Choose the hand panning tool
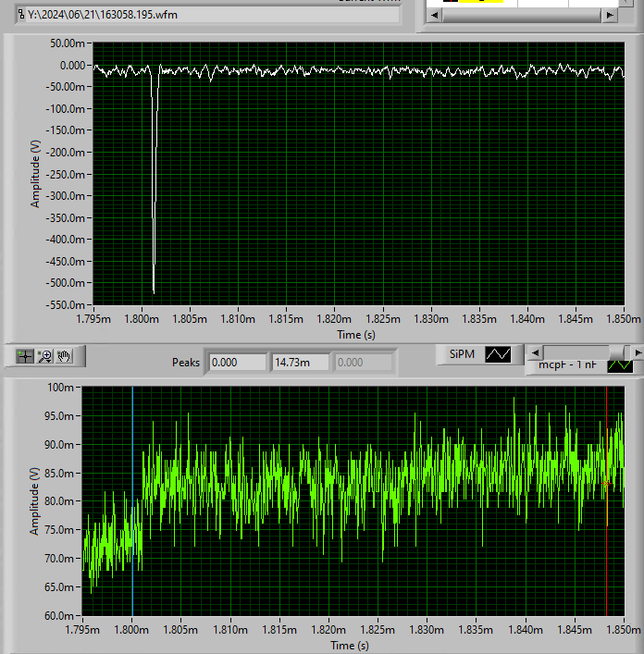 pos(64,355)
